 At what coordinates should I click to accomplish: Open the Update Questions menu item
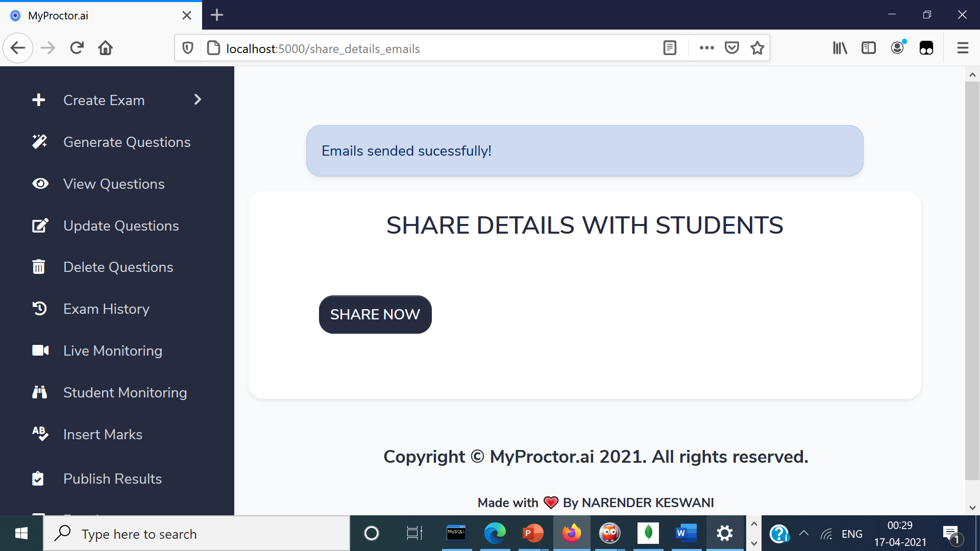click(x=121, y=226)
